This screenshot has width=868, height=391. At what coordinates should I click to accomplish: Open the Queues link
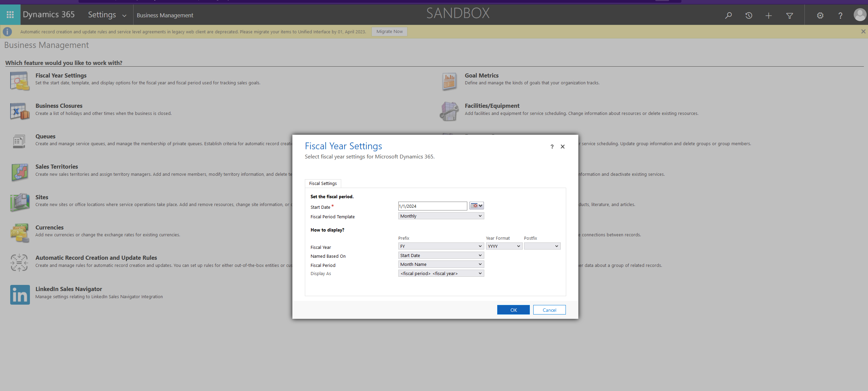[x=46, y=136]
